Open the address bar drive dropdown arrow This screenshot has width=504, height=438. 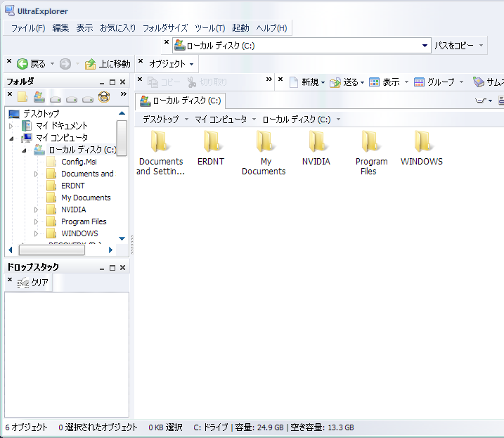[425, 46]
